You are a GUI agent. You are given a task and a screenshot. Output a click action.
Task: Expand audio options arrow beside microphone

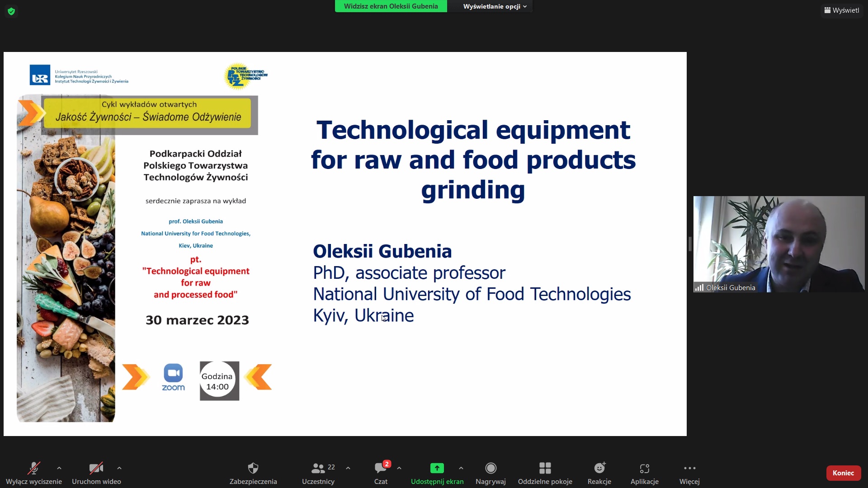pos(59,468)
